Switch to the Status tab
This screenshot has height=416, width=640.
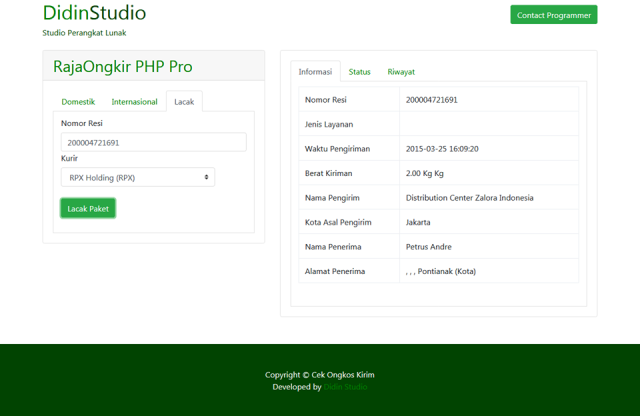[x=359, y=72]
